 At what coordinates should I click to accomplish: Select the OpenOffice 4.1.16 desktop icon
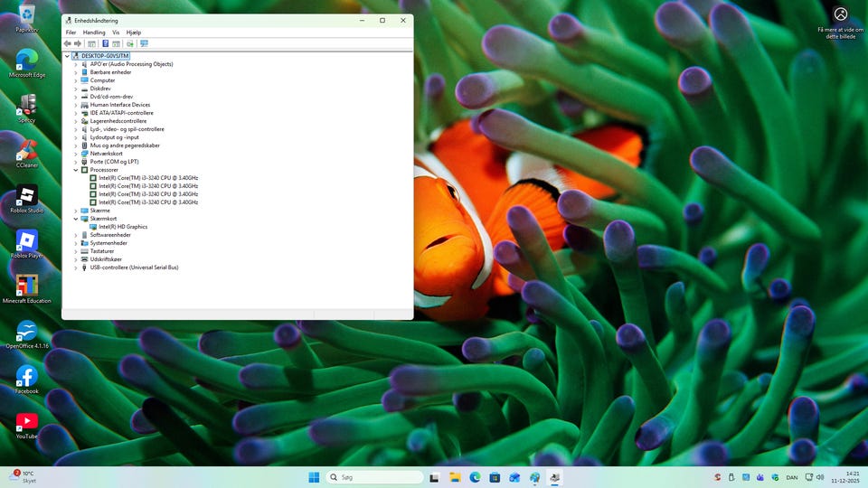point(26,334)
